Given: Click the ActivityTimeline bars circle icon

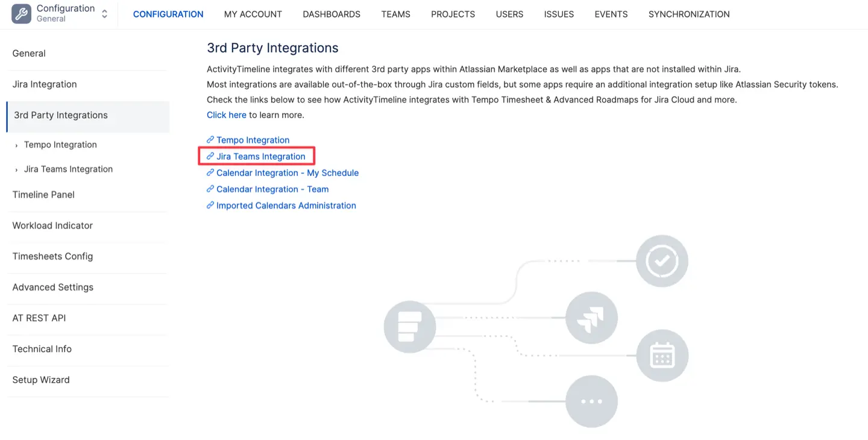Looking at the screenshot, I should pyautogui.click(x=409, y=327).
